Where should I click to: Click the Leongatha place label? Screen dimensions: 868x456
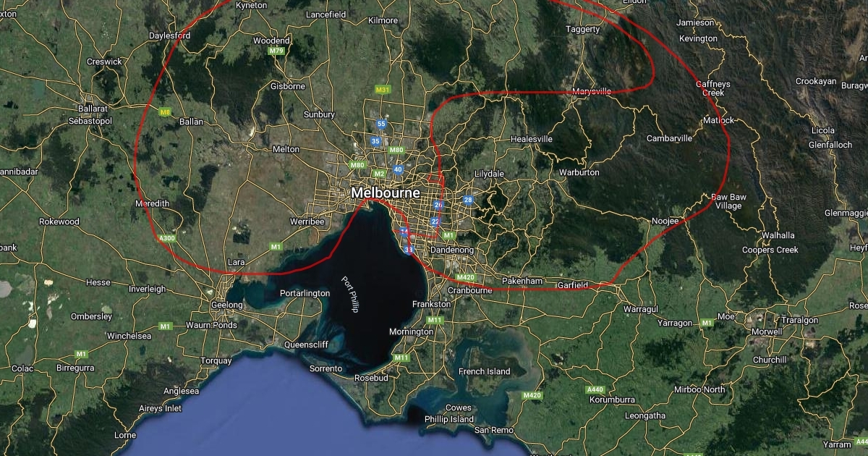644,415
